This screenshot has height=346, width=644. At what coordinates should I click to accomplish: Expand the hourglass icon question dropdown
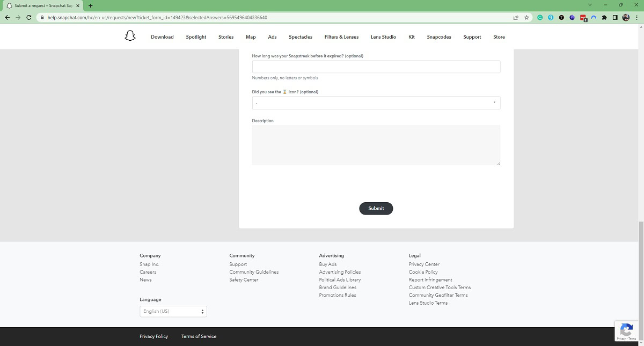[x=376, y=103]
